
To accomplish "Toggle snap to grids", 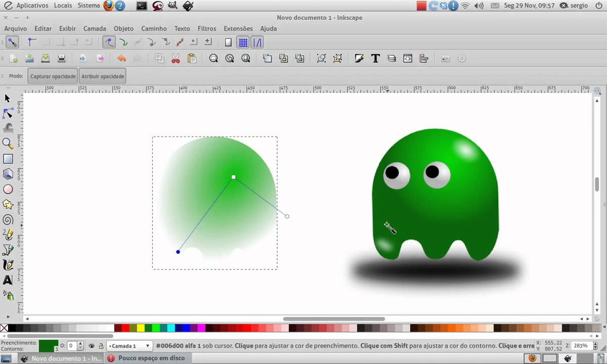I will pyautogui.click(x=243, y=42).
